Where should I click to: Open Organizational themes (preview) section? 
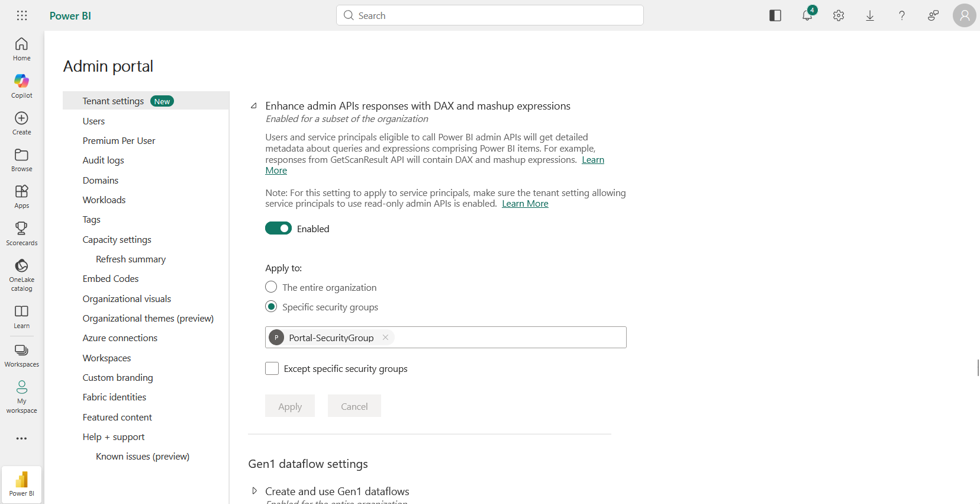(x=148, y=318)
